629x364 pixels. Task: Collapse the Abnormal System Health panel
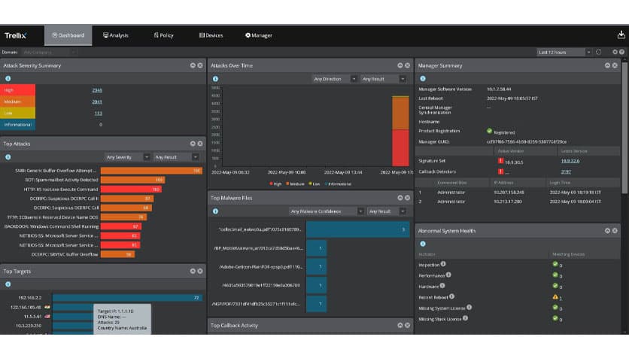pos(607,230)
